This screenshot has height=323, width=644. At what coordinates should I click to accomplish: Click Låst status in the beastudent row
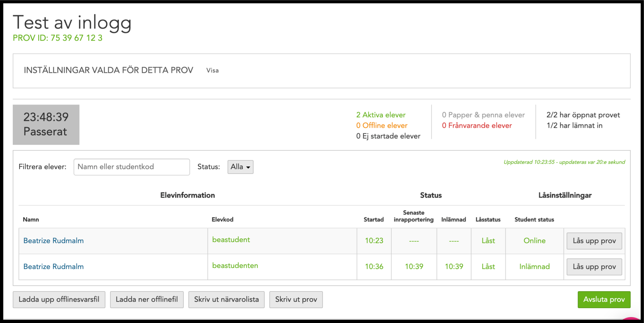point(488,241)
